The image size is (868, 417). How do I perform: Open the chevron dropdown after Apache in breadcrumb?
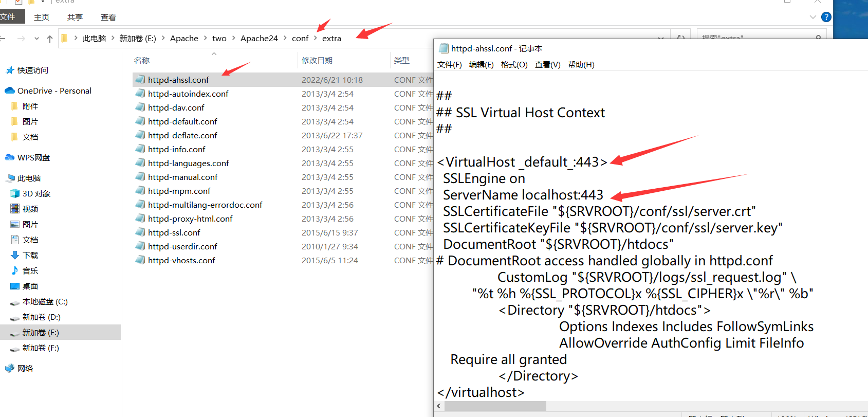tap(205, 38)
